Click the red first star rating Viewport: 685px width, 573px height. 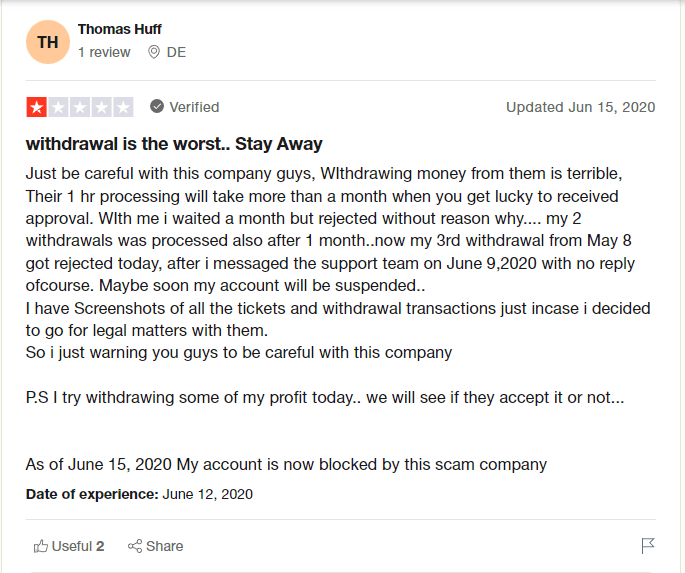pos(37,107)
